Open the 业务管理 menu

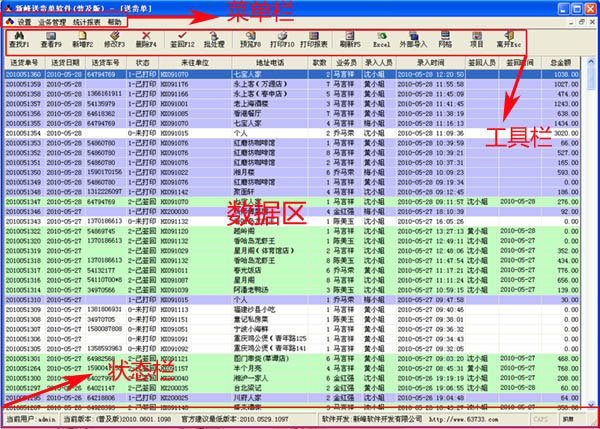pyautogui.click(x=52, y=22)
